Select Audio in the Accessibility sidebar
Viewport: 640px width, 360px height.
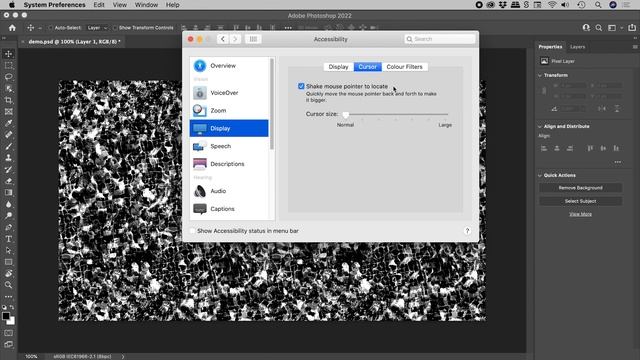(229, 191)
